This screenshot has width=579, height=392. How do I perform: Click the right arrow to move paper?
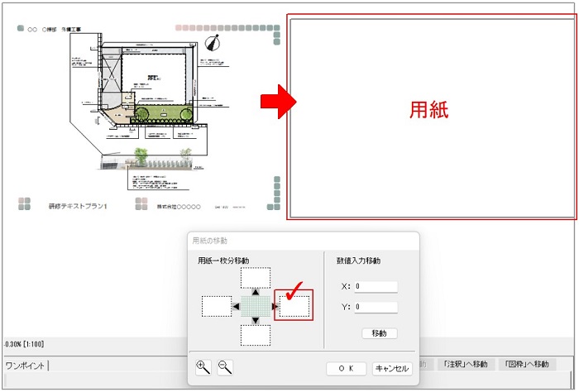275,306
